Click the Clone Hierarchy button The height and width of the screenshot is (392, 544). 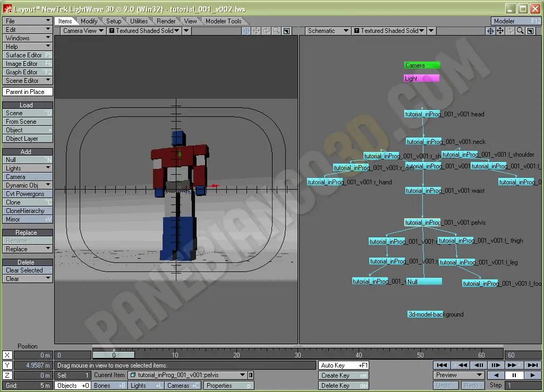pos(28,211)
